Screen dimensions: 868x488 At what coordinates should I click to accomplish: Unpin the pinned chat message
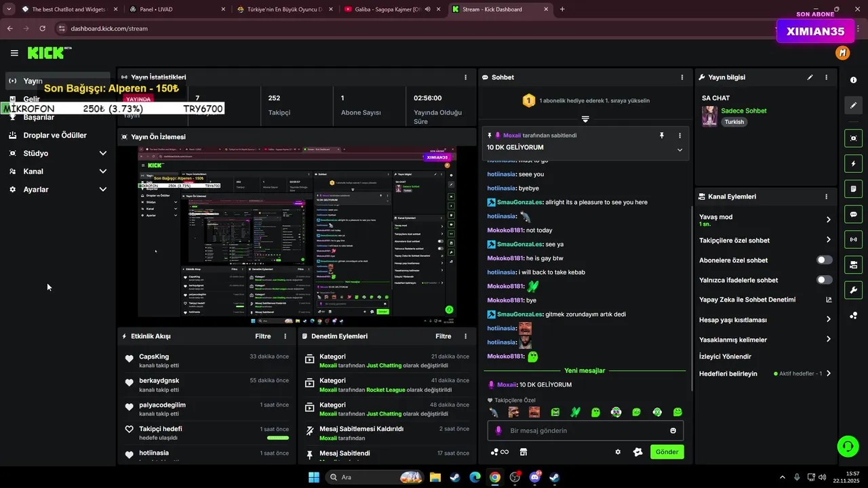662,136
